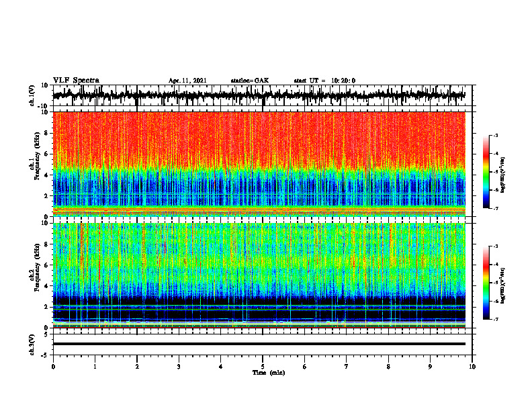The image size is (532, 411).
Task: Click the ch.3 flat black trace line
Action: (259, 344)
